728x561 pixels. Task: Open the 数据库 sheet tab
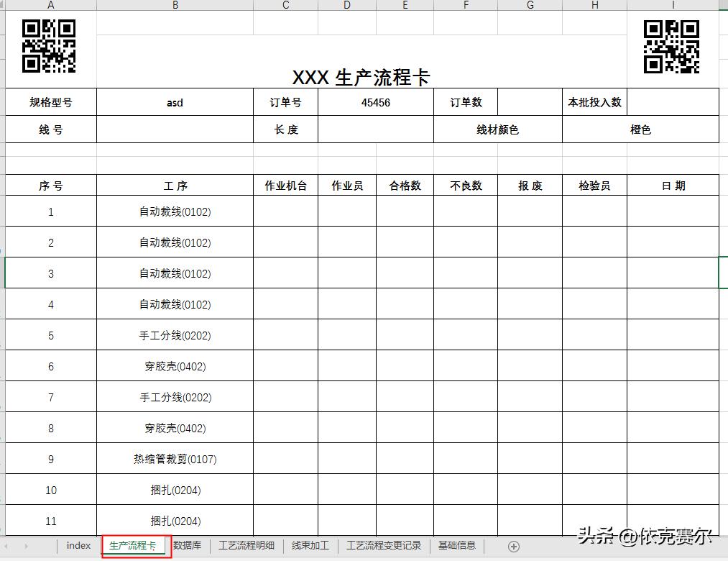[187, 545]
